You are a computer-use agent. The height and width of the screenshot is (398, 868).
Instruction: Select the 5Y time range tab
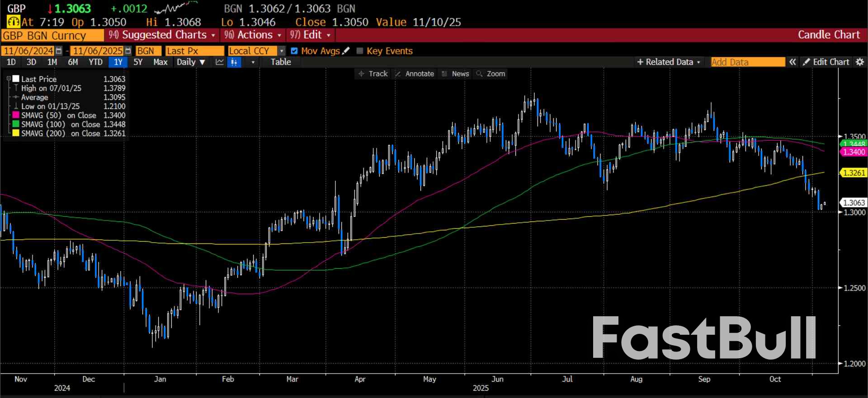138,62
